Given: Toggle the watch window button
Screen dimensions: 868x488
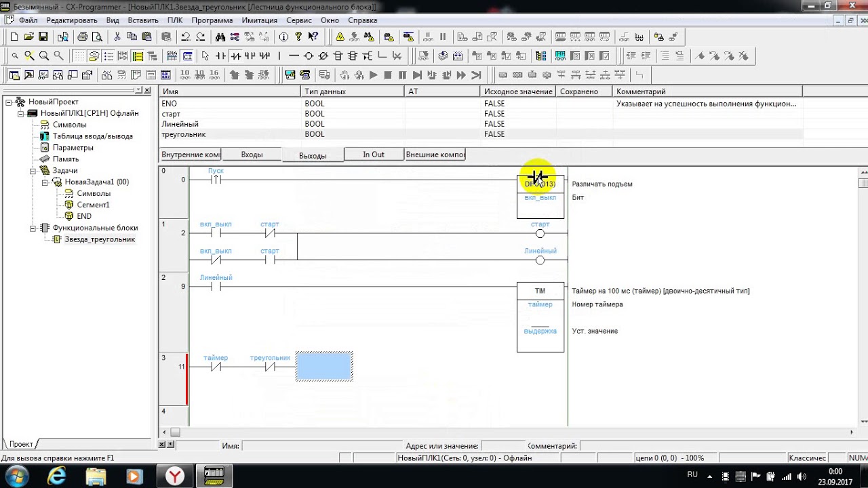Looking at the screenshot, I should tap(43, 75).
